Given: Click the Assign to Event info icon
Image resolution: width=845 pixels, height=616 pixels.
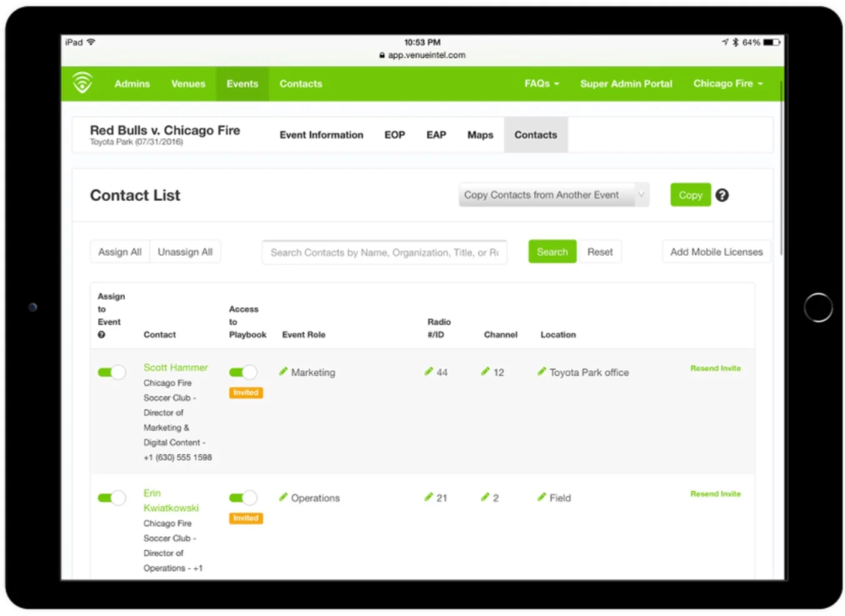Looking at the screenshot, I should tap(101, 335).
